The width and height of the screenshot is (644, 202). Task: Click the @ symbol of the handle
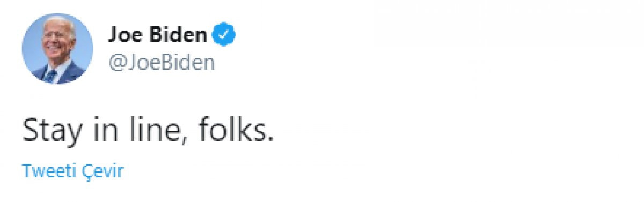(x=116, y=63)
